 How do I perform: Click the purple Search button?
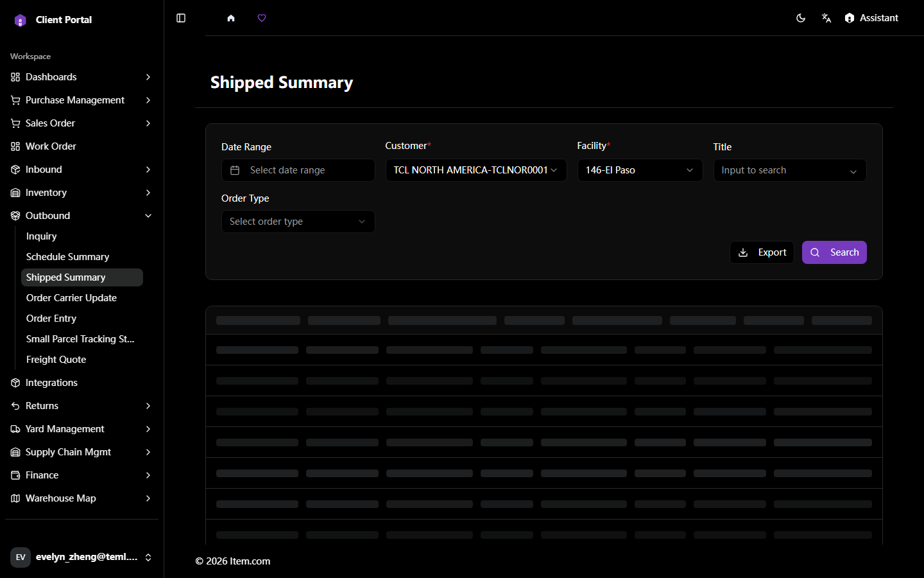click(834, 252)
